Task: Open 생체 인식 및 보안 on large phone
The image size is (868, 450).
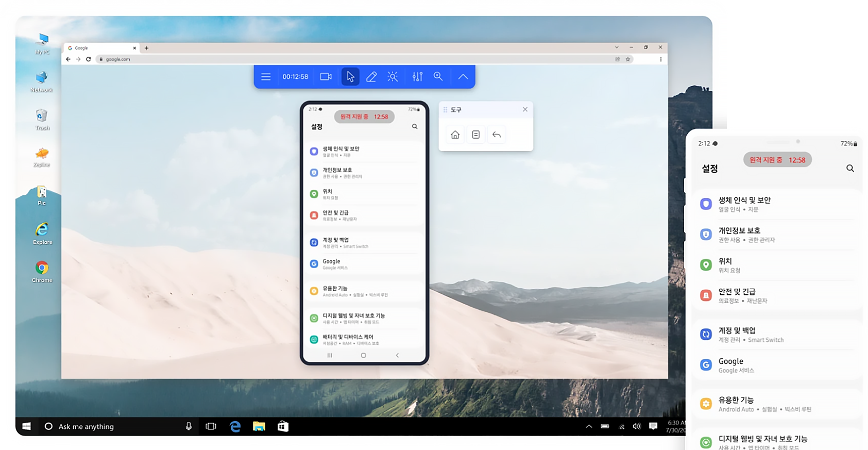Action: coord(778,204)
